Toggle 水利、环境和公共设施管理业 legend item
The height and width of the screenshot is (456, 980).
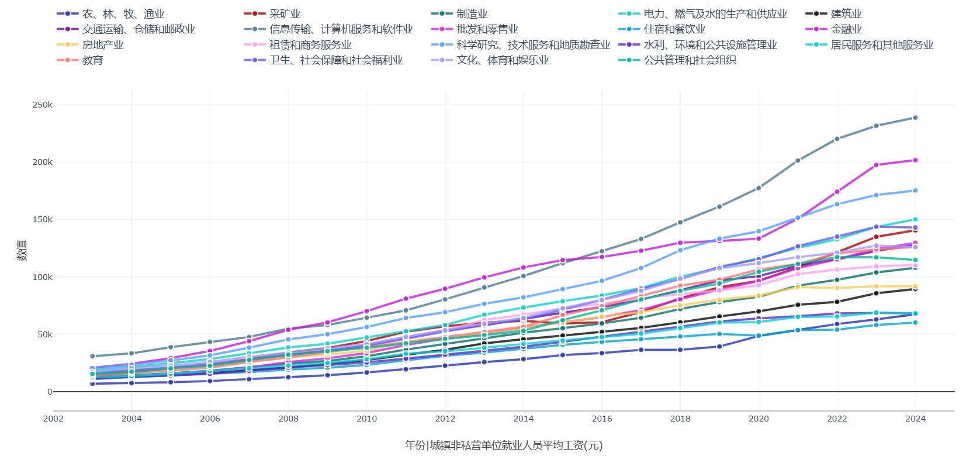[698, 44]
